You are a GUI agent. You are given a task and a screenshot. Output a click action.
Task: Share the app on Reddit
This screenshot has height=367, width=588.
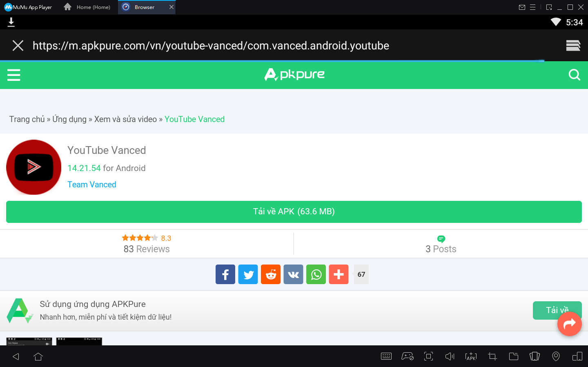271,274
